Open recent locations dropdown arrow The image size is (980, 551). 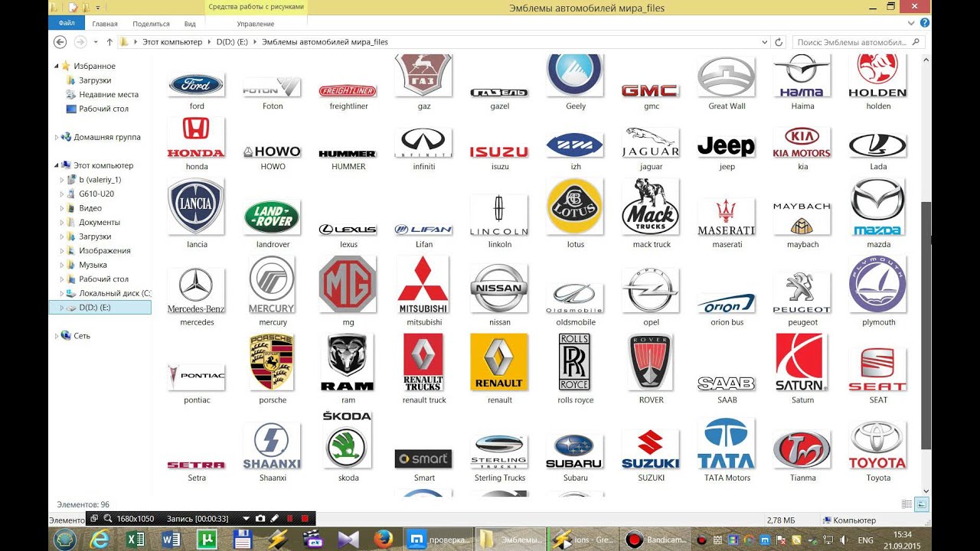pyautogui.click(x=96, y=43)
